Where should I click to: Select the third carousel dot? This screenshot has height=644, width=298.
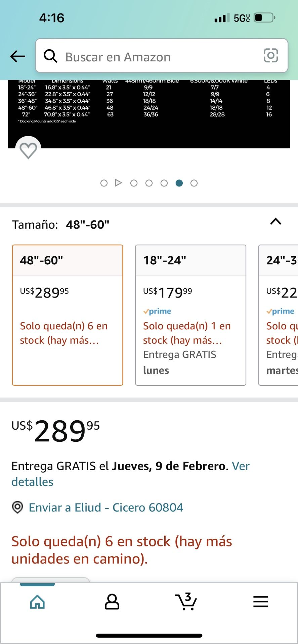pos(134,183)
